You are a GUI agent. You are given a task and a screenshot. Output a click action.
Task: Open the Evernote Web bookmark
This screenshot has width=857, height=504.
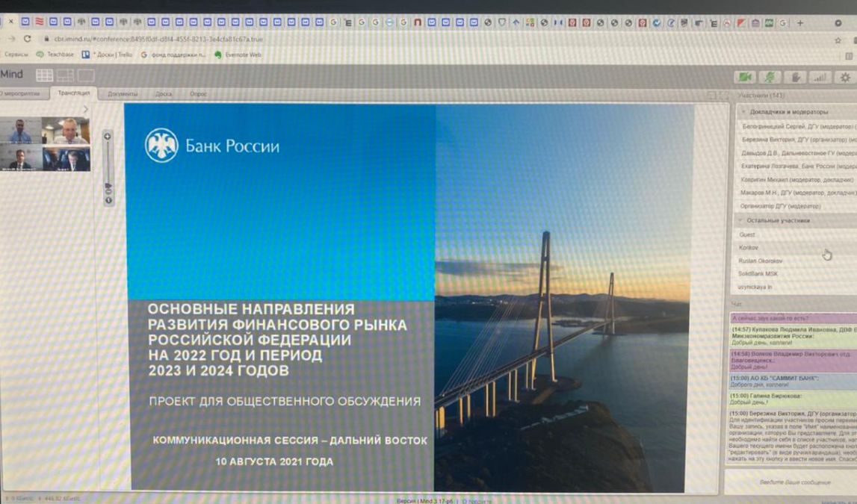[x=238, y=55]
